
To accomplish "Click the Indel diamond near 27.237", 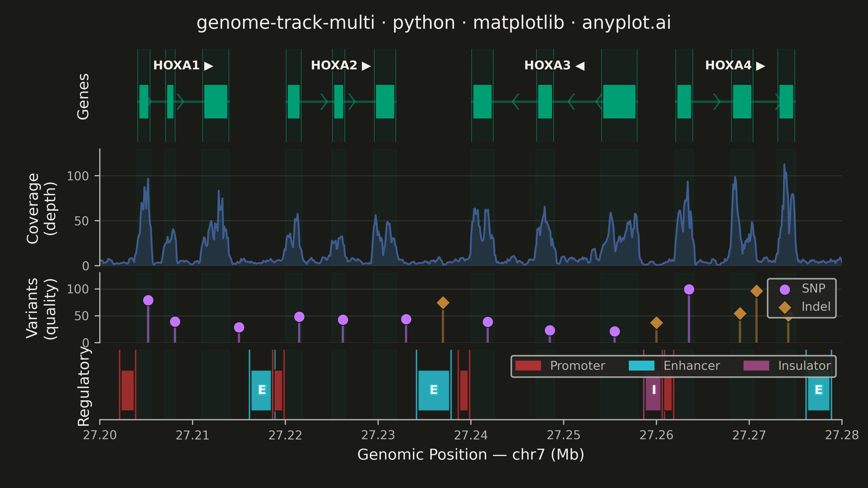I will tap(443, 303).
